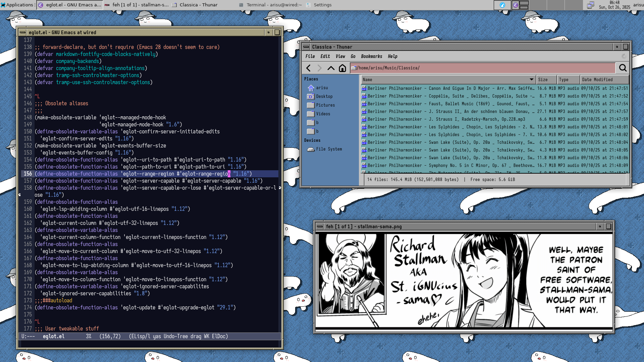
Task: Go to home folder in Thunar
Action: [342, 68]
